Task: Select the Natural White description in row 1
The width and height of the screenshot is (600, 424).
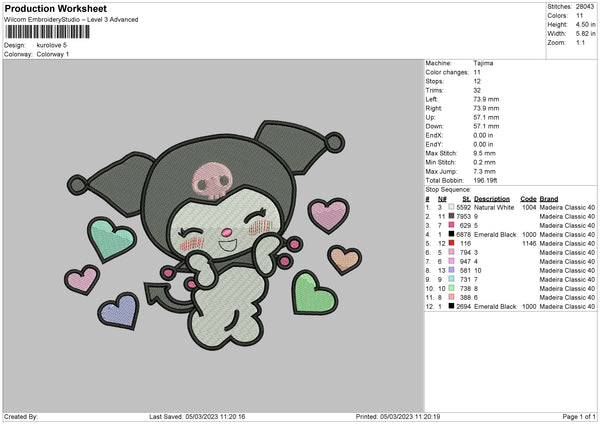Action: click(494, 207)
